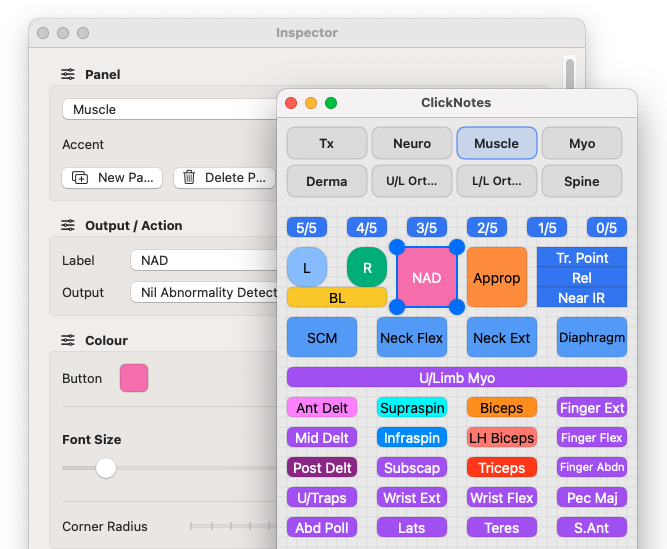
Task: Click the 3/5 grade button
Action: pyautogui.click(x=427, y=228)
